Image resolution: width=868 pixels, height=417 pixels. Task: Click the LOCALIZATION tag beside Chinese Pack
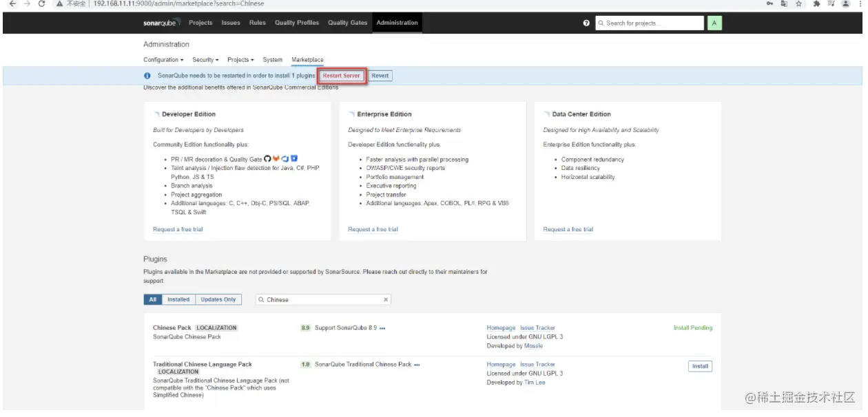pos(216,328)
